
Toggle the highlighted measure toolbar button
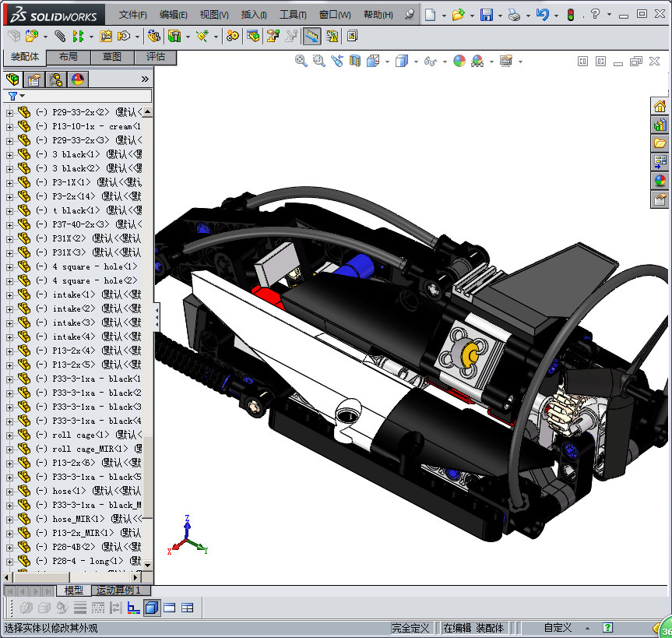coord(312,37)
